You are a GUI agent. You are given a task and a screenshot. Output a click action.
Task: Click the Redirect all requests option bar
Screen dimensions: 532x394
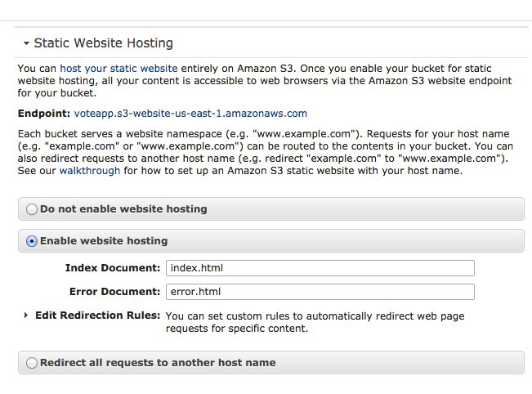point(271,363)
